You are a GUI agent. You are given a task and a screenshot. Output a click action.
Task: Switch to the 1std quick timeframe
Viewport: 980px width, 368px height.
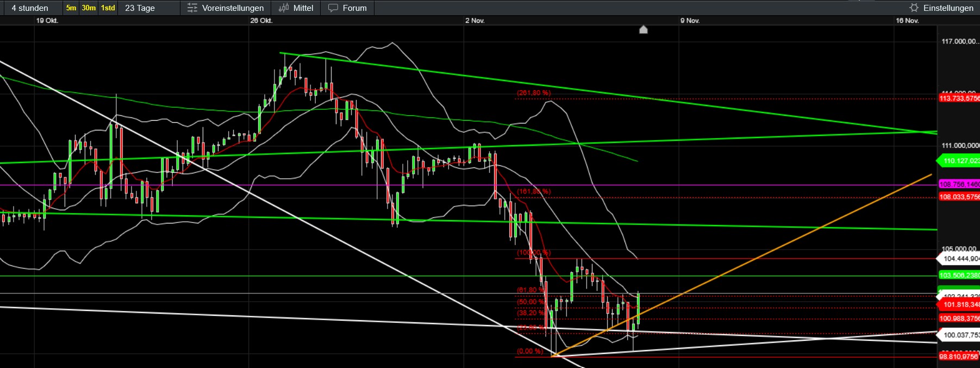click(108, 8)
